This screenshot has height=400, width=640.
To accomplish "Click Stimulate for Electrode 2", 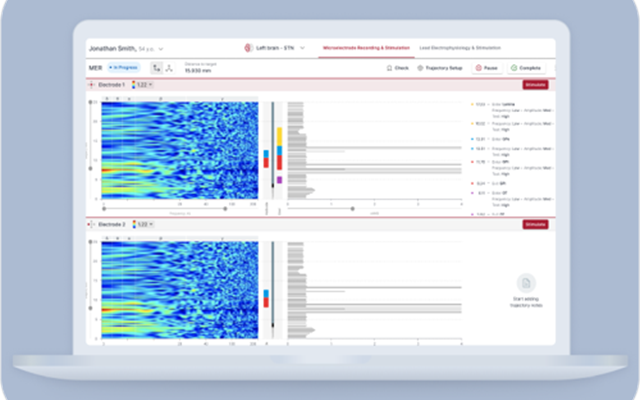I will (535, 224).
